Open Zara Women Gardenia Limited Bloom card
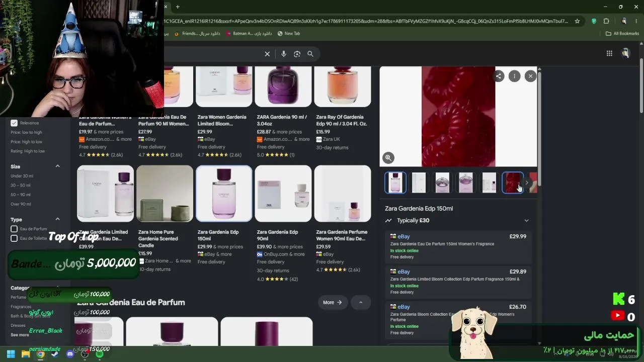The image size is (644, 362). 224,112
